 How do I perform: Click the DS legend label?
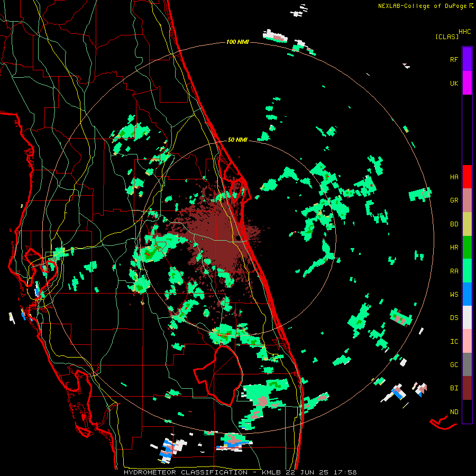[454, 318]
